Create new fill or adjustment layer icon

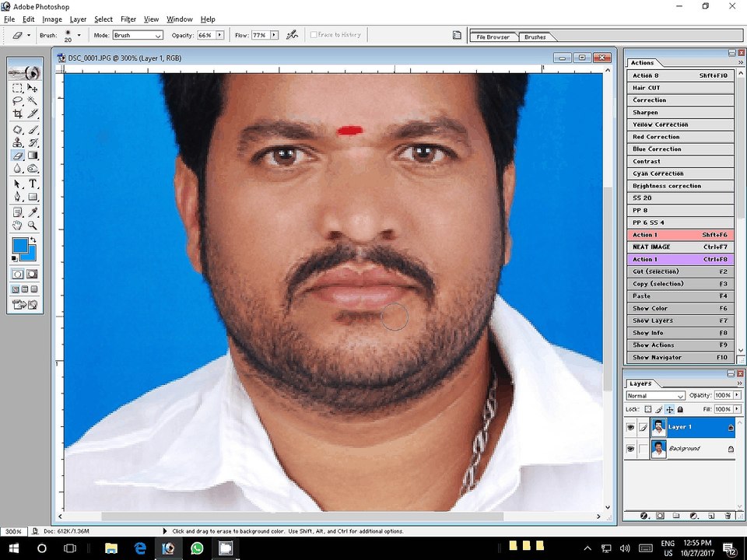click(693, 516)
